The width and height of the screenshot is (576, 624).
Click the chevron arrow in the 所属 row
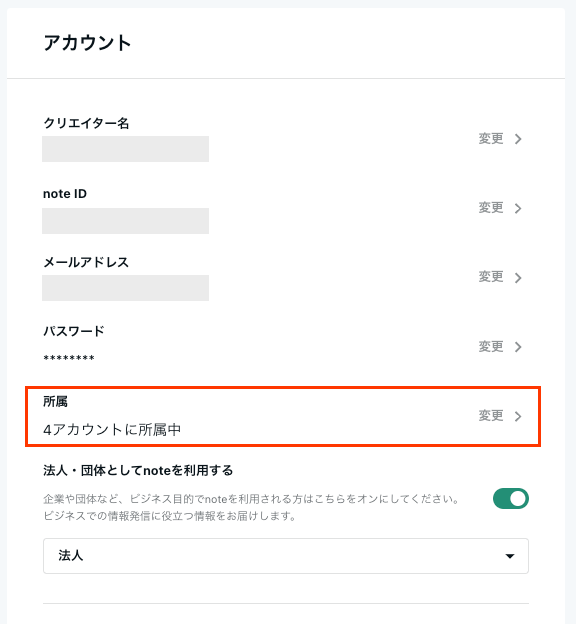(x=518, y=416)
